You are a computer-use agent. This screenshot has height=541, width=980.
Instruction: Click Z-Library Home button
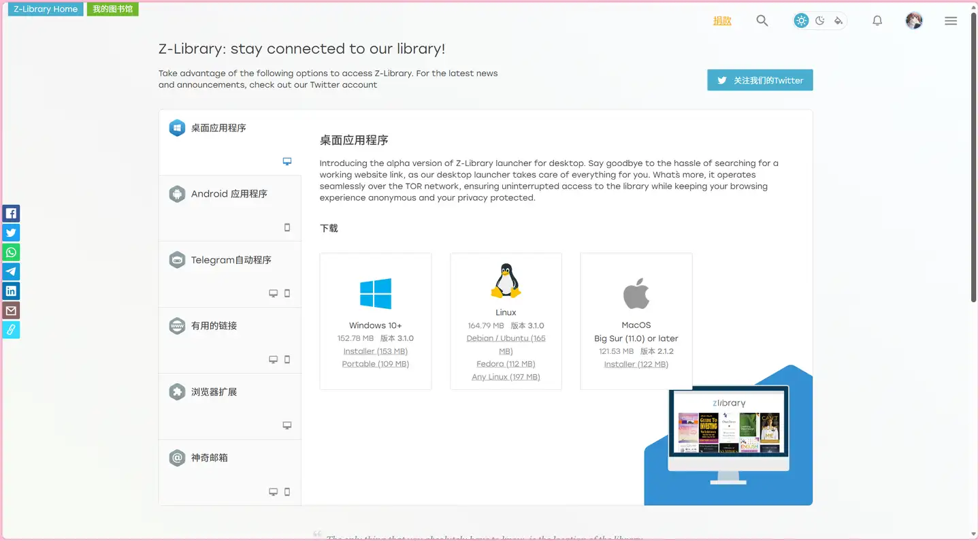click(x=46, y=10)
